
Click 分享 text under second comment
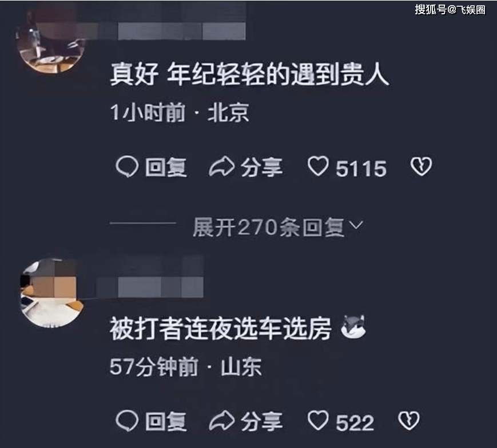click(261, 421)
